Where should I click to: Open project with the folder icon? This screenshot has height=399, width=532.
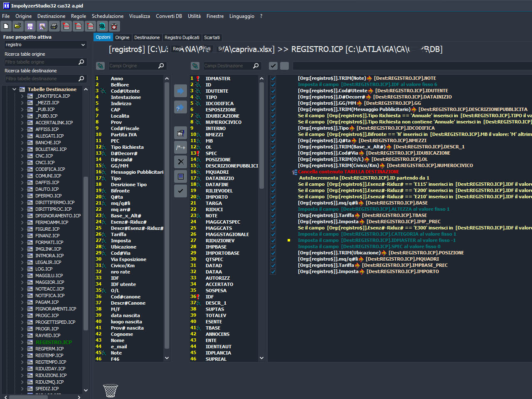pyautogui.click(x=18, y=26)
